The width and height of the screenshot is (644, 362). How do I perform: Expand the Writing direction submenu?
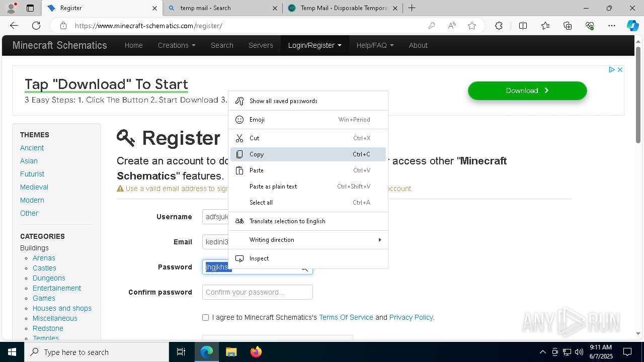308,240
